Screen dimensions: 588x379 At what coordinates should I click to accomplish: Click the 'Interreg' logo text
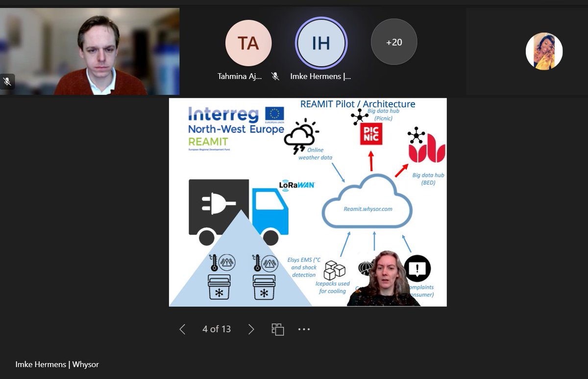pos(223,115)
